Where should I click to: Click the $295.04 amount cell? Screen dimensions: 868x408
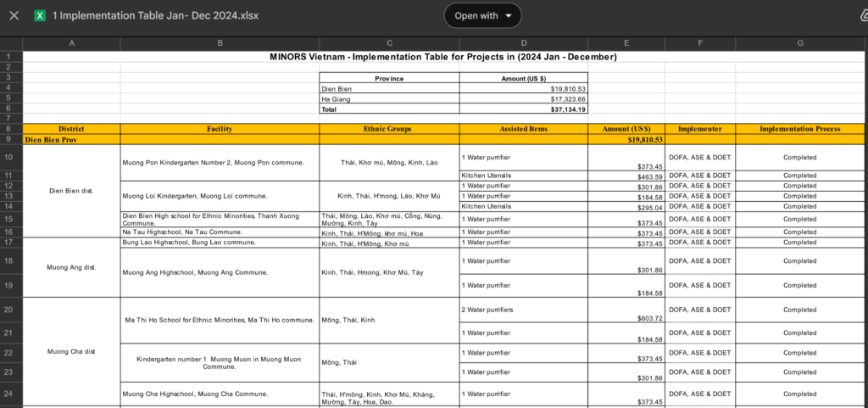click(626, 206)
